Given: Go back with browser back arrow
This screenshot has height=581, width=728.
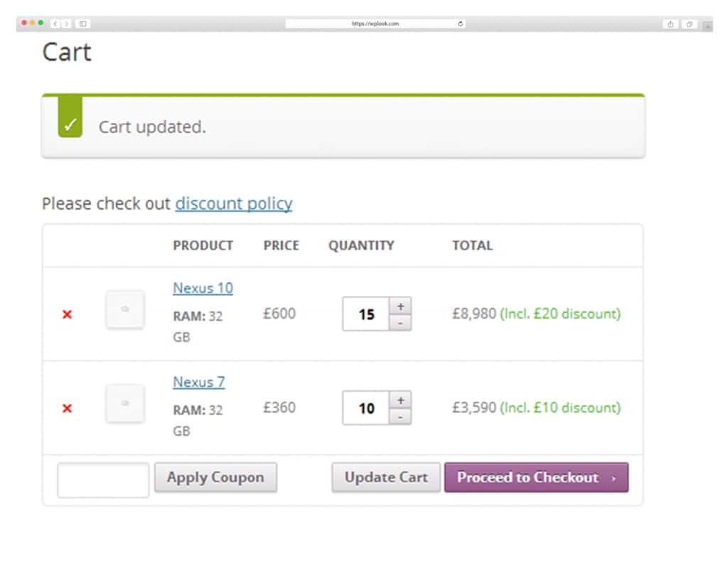Looking at the screenshot, I should pos(55,23).
